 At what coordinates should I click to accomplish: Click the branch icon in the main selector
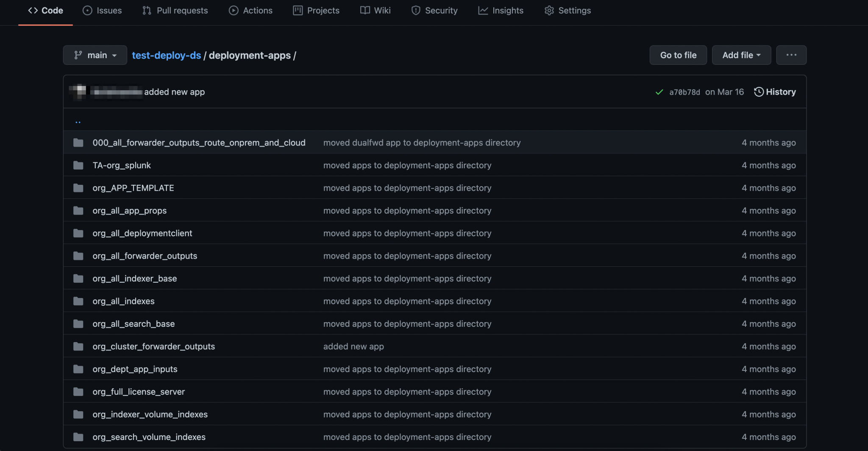[78, 55]
